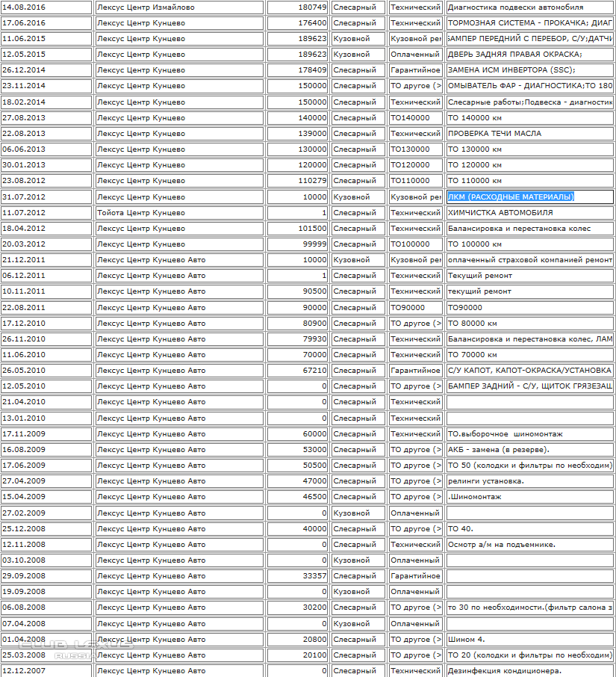Click mileage value 101500
616x677 pixels.
point(298,229)
